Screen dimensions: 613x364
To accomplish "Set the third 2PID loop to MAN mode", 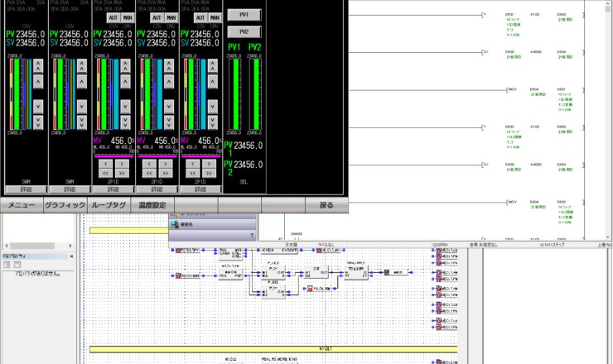I will pyautogui.click(x=214, y=17).
